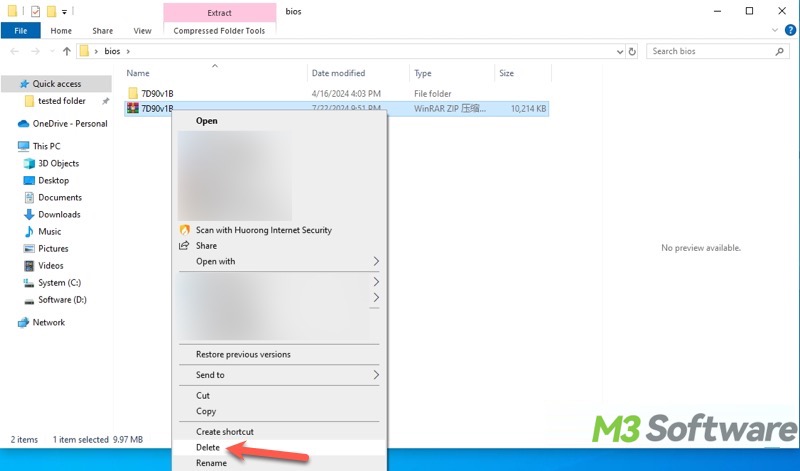The height and width of the screenshot is (471, 800).
Task: Open the Downloads folder in sidebar
Action: pyautogui.click(x=59, y=214)
